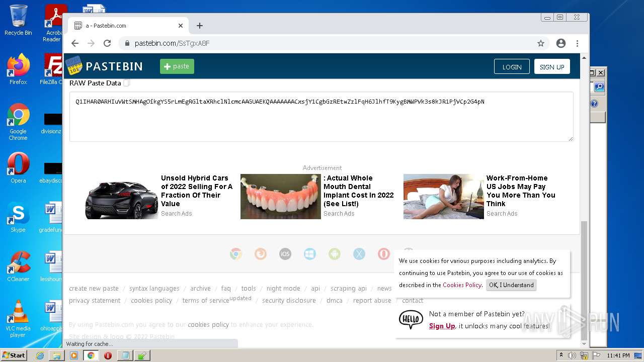
Task: Go forward with the Chrome forward arrow
Action: coord(91,43)
